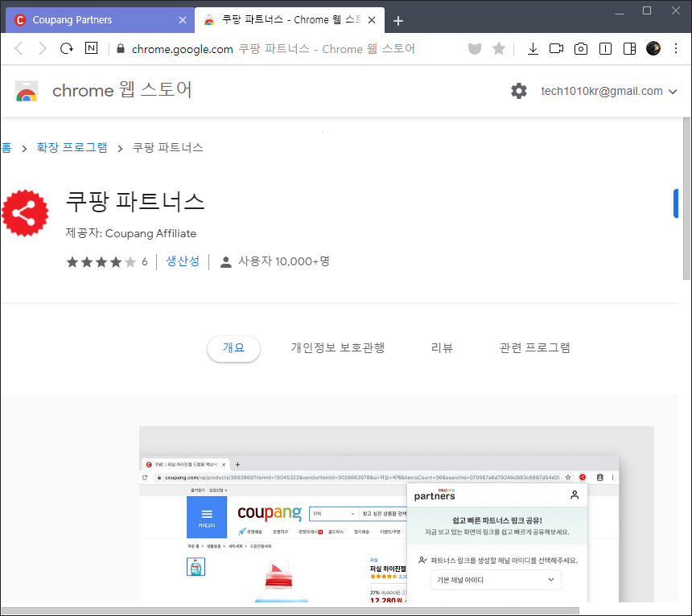
Task: Reload the current page
Action: point(67,48)
